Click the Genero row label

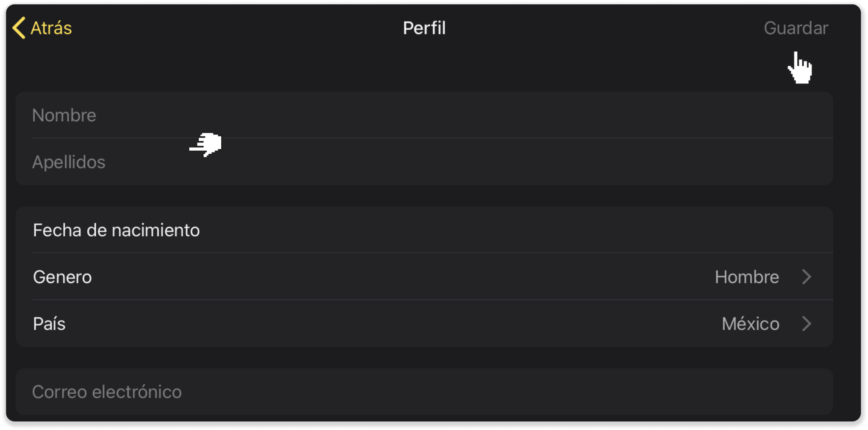[x=62, y=277]
